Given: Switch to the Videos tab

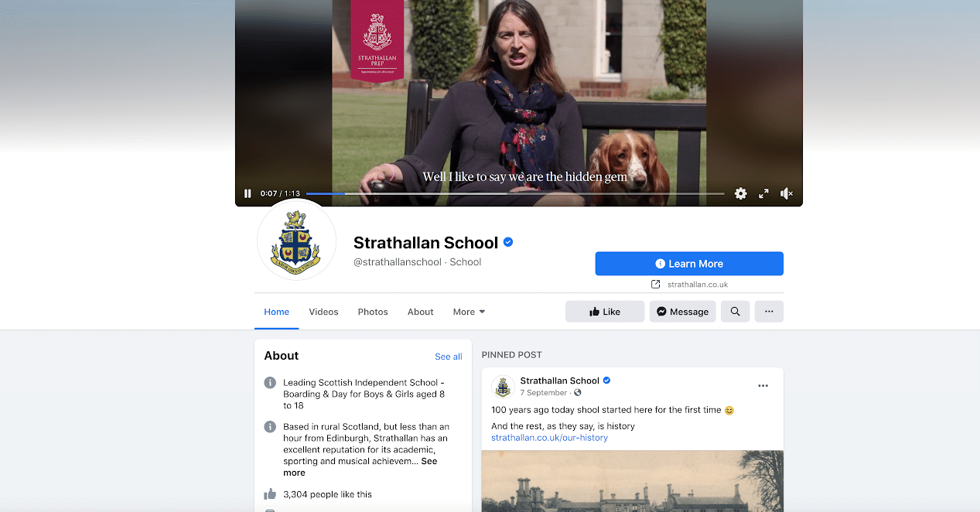Looking at the screenshot, I should [x=323, y=312].
